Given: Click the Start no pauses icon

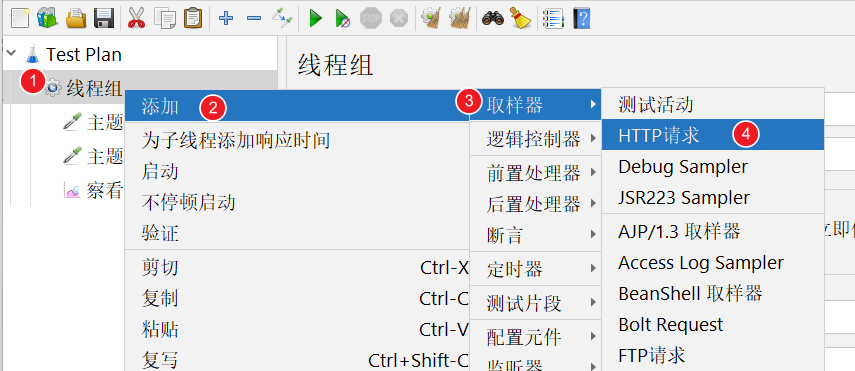Looking at the screenshot, I should coord(342,19).
